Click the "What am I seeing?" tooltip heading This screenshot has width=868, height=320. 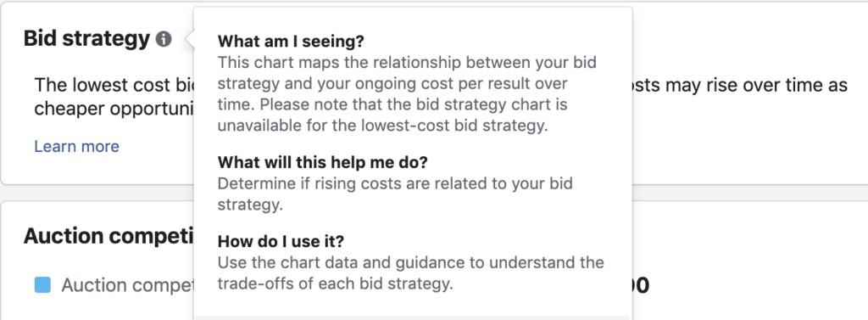[292, 41]
